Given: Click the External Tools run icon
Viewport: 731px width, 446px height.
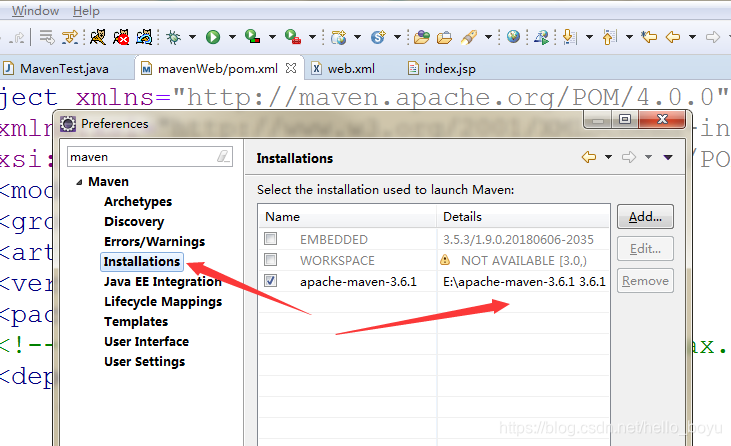Looking at the screenshot, I should tap(293, 37).
